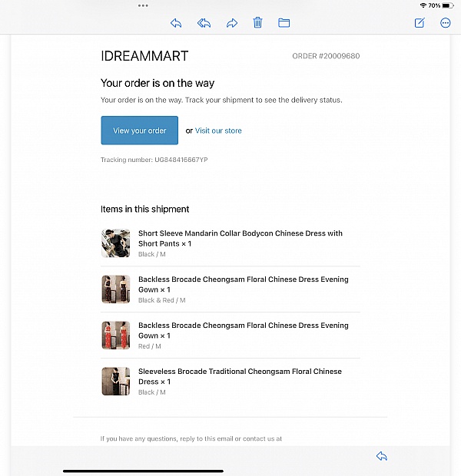
Task: Select the ORDER #20009680 text
Action: tap(326, 56)
